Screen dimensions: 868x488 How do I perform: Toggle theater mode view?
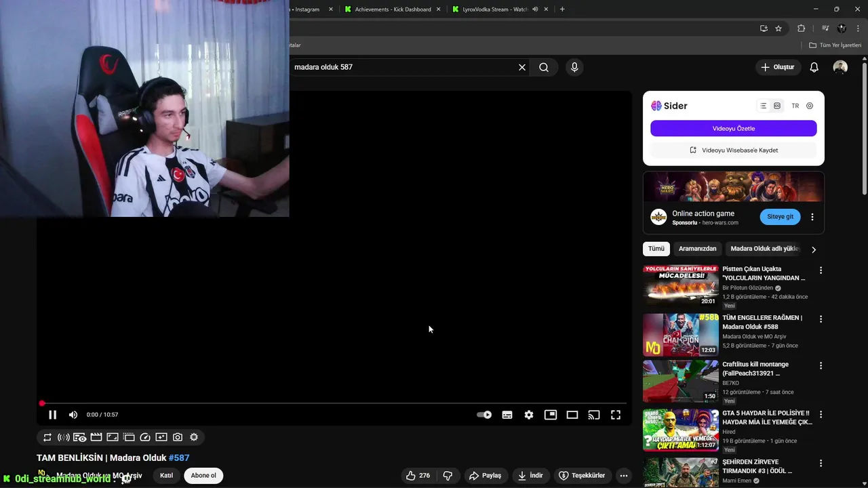pos(572,415)
